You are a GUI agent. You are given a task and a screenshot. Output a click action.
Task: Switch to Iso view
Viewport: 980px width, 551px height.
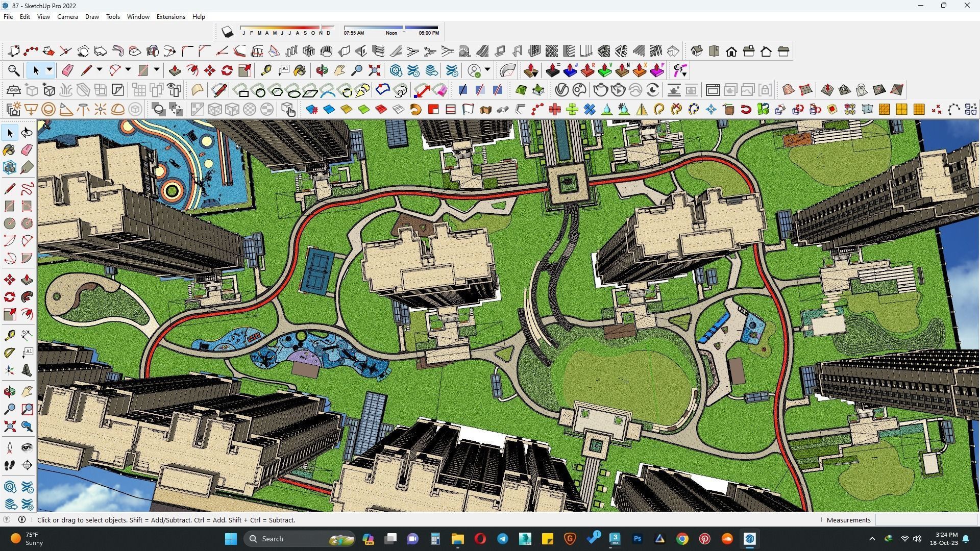tap(697, 51)
